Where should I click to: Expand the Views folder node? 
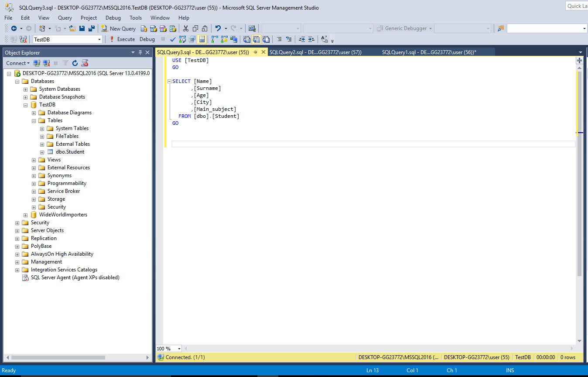(x=34, y=160)
